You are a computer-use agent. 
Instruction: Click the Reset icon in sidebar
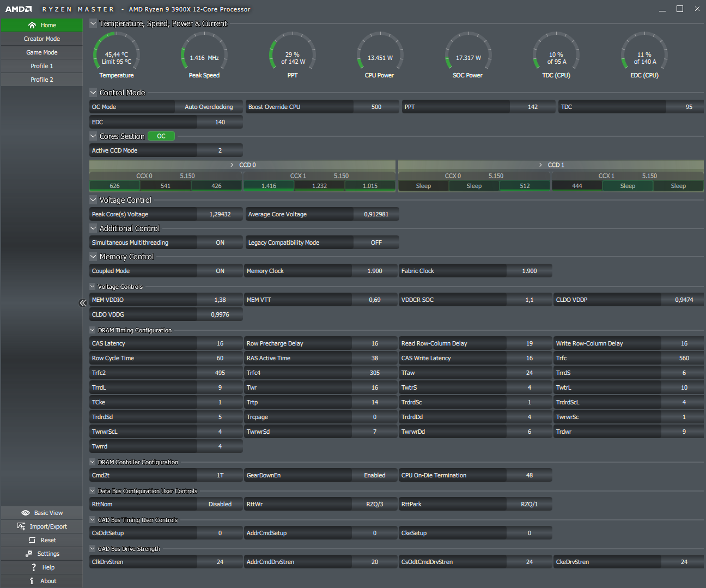pos(32,540)
